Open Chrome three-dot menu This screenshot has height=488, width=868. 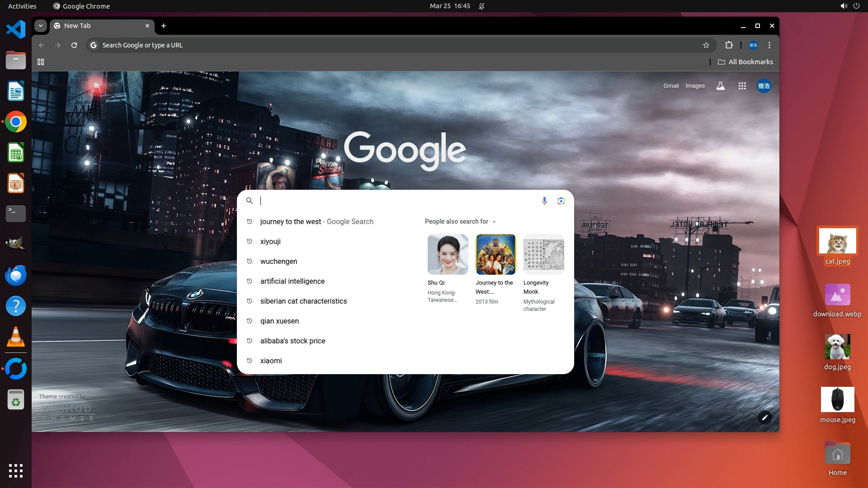[769, 45]
